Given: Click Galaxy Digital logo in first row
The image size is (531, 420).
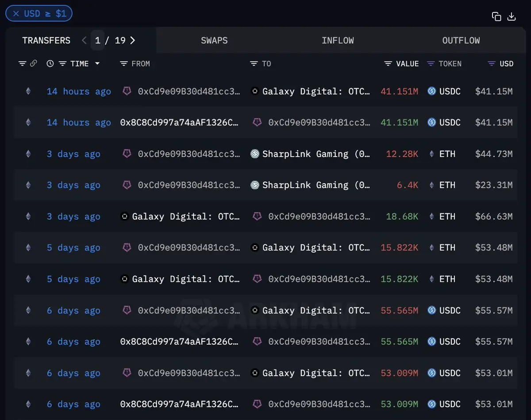Looking at the screenshot, I should (x=254, y=92).
